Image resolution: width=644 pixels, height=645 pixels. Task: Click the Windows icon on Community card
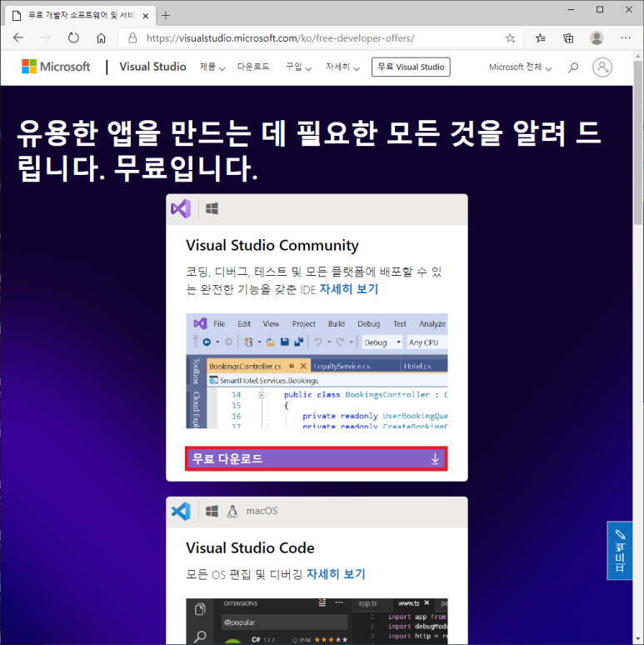pos(212,208)
